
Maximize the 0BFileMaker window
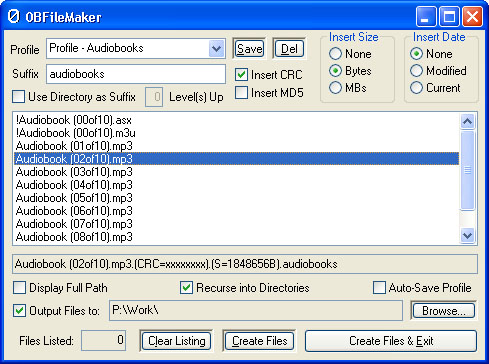[x=449, y=17]
